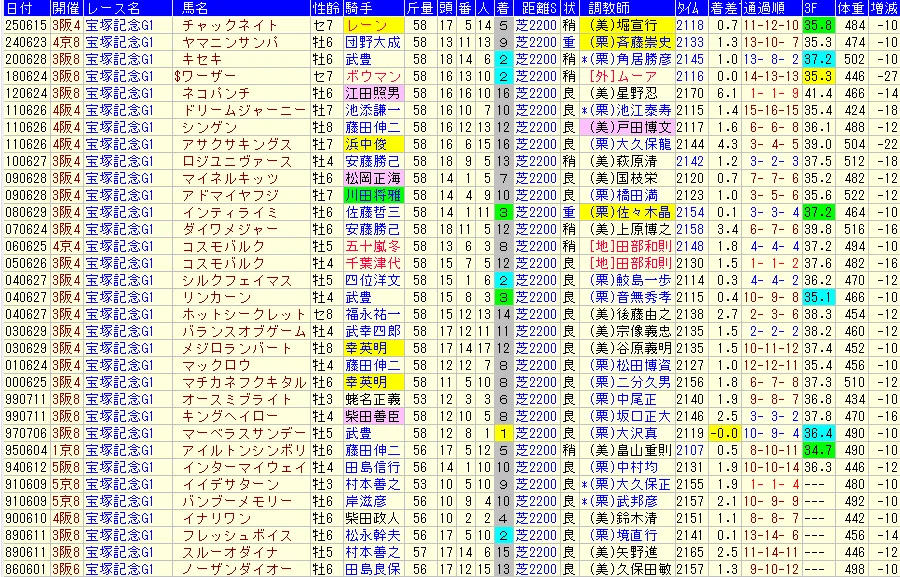The height and width of the screenshot is (577, 900).
Task: Click trainer (美)堀宣行
Action: point(626,25)
